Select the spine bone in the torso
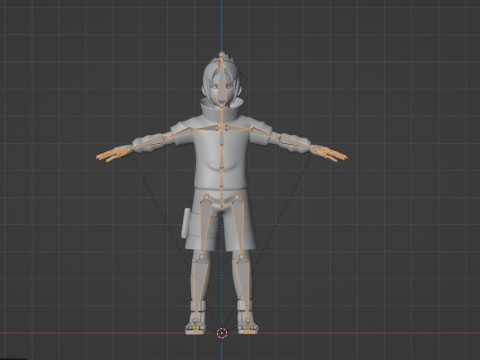The height and width of the screenshot is (360, 480). click(221, 157)
